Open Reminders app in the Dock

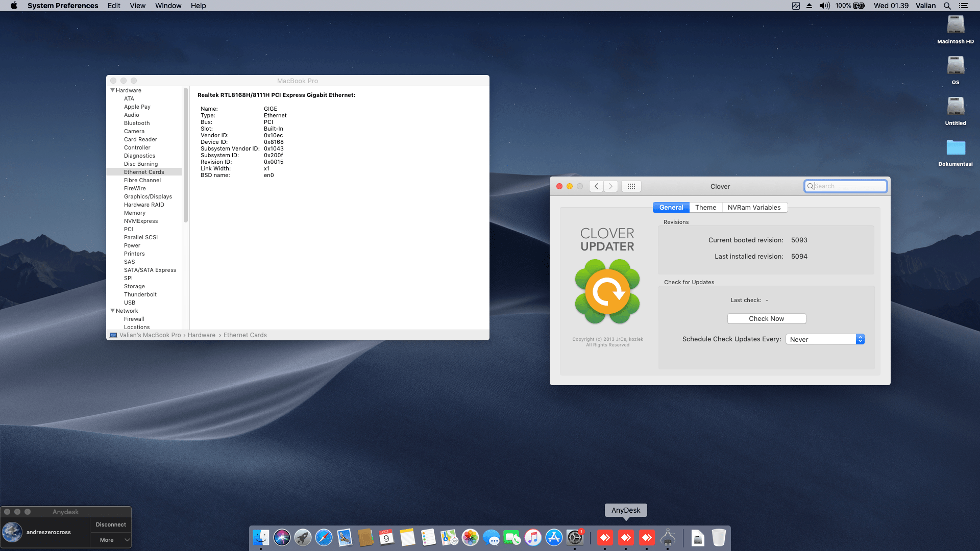[x=428, y=537]
